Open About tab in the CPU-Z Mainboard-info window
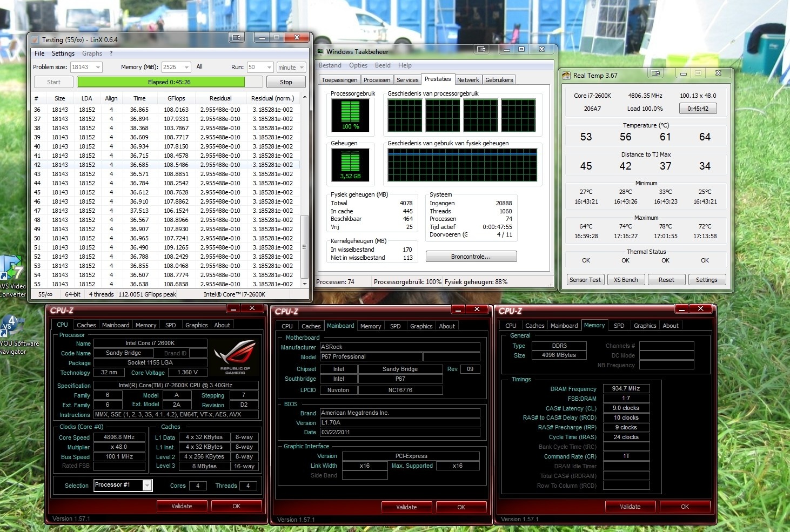 pyautogui.click(x=447, y=326)
